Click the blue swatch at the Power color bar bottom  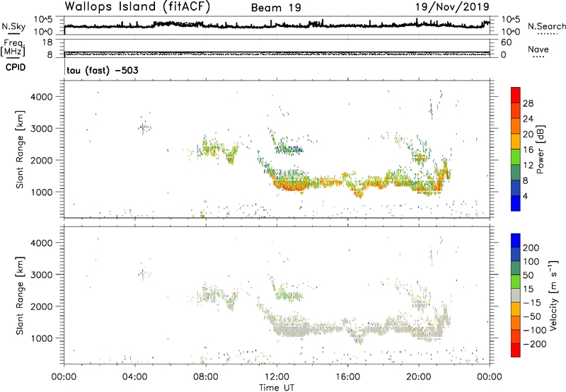click(x=516, y=203)
